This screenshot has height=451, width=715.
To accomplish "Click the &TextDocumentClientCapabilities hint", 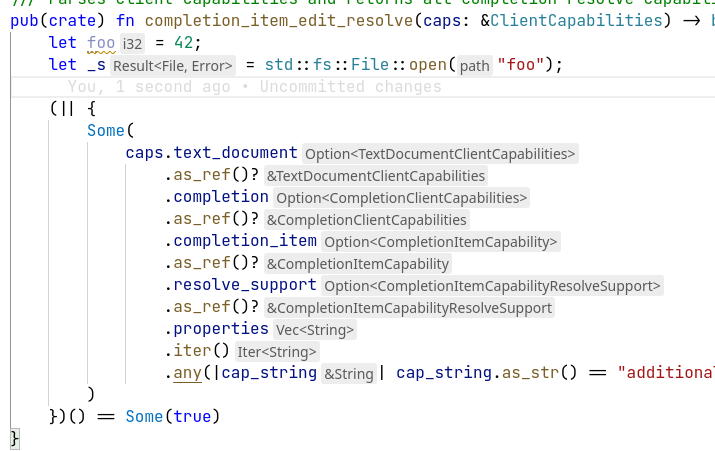I will (376, 176).
